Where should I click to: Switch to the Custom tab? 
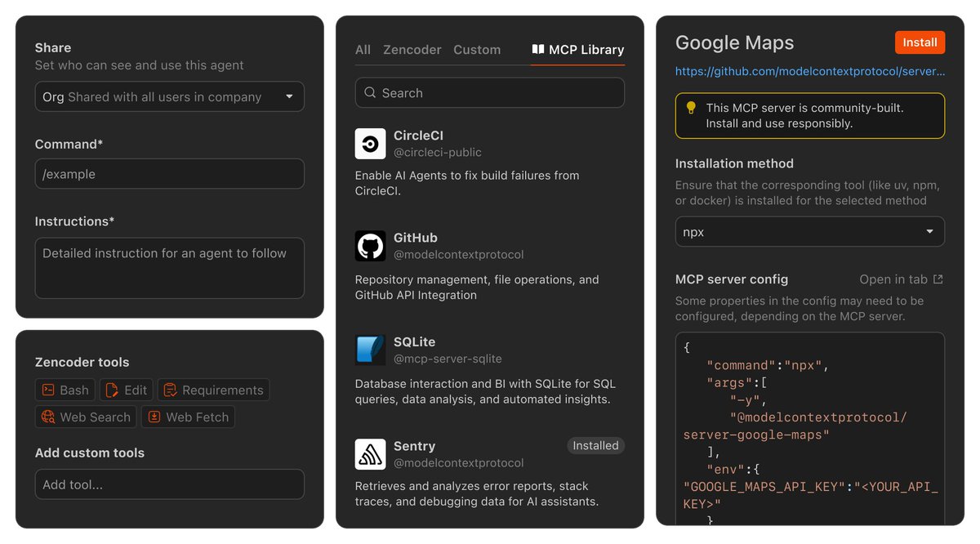477,50
